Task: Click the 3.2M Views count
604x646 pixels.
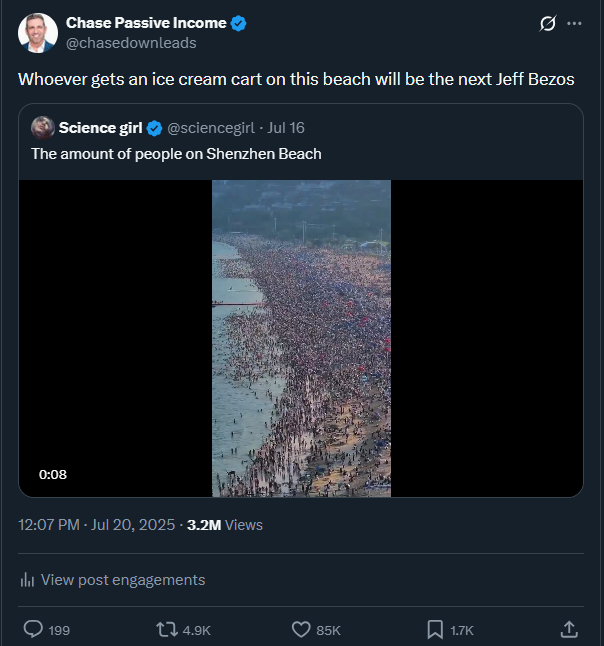Action: tap(225, 524)
